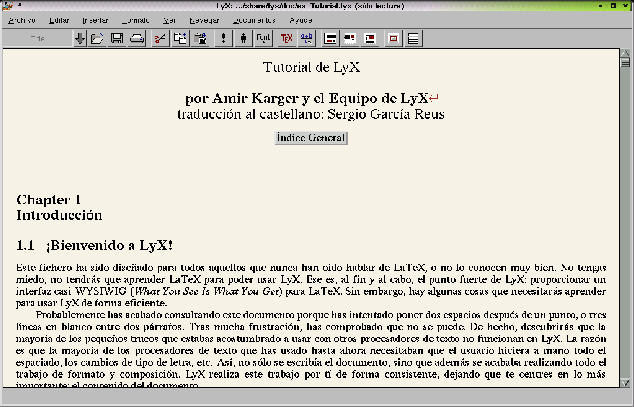The image size is (634, 407).
Task: Insert math formula icon
Action: (306, 38)
